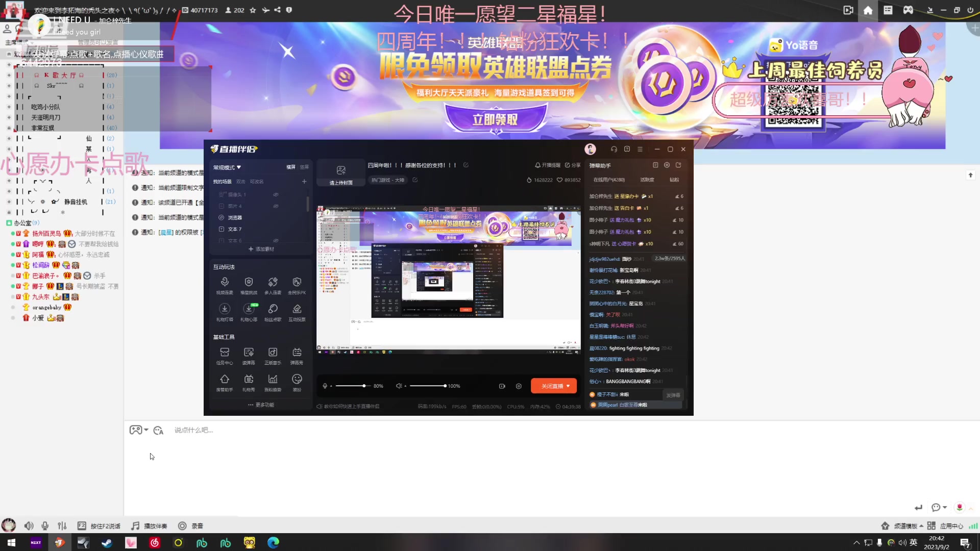Toggle visibility of 摄像头 1 source
Image resolution: width=980 pixels, height=551 pixels.
[x=276, y=194]
